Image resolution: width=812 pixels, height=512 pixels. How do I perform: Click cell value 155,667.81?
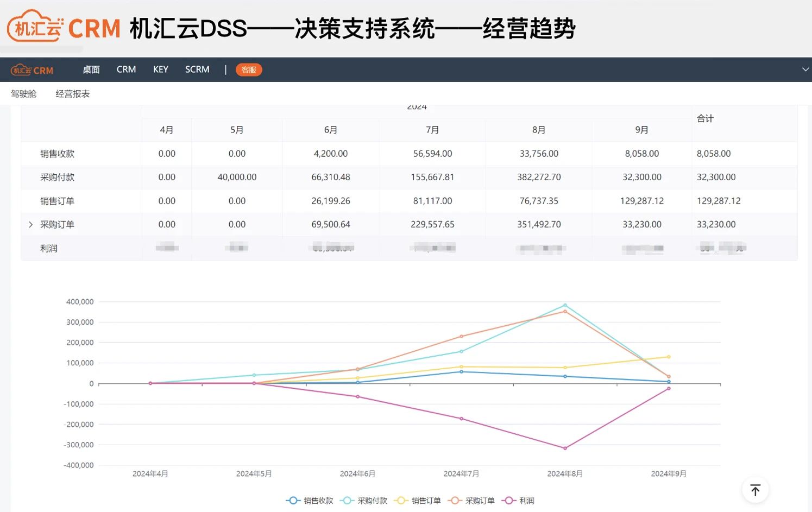(432, 177)
